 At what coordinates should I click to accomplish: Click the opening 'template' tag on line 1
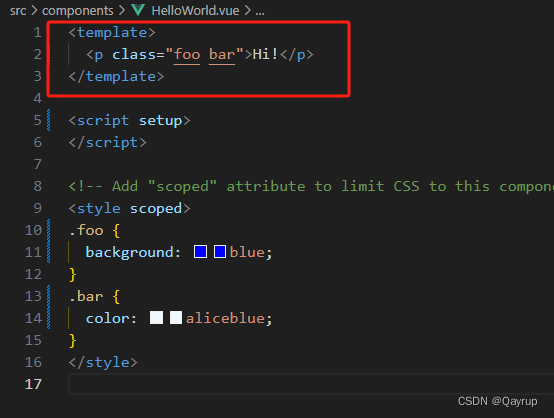tap(112, 33)
